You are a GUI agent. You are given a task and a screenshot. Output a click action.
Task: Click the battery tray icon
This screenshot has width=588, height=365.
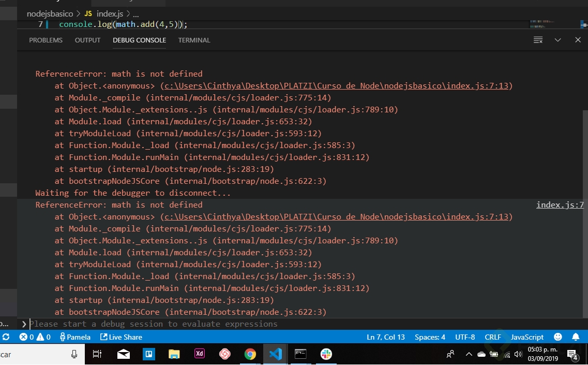pyautogui.click(x=494, y=354)
